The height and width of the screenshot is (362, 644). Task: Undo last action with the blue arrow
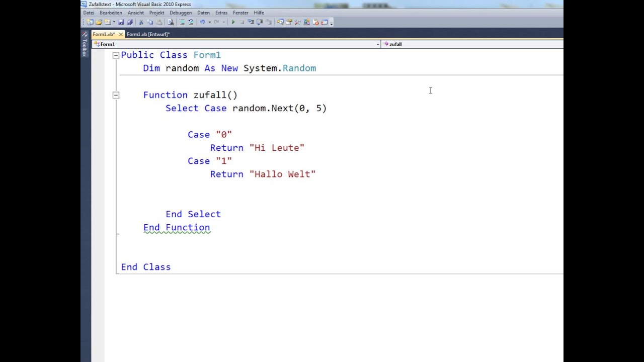(202, 22)
